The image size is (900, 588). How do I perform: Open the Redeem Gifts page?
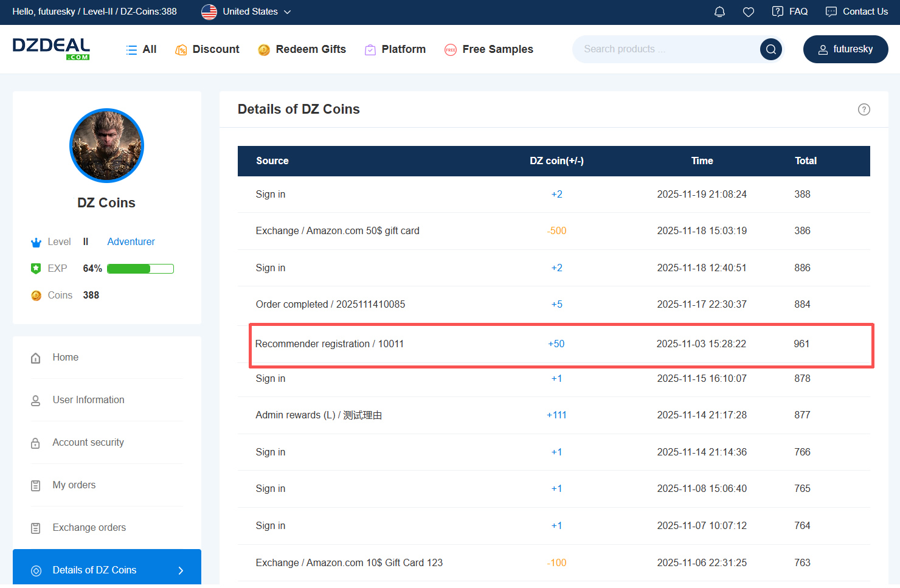pyautogui.click(x=302, y=49)
